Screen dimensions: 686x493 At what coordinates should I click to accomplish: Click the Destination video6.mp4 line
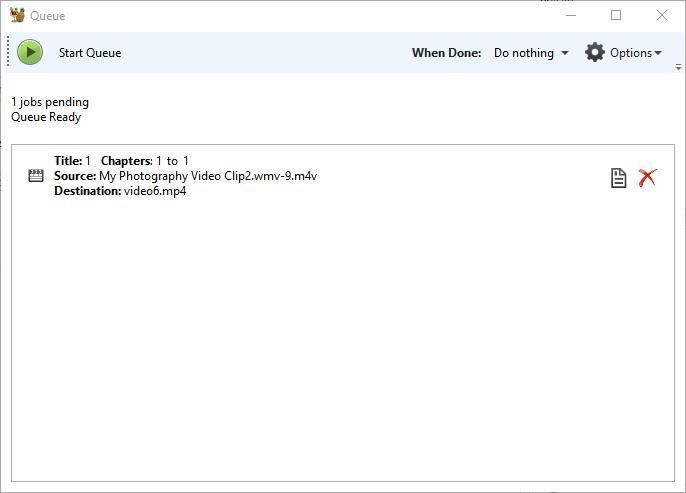pos(120,191)
